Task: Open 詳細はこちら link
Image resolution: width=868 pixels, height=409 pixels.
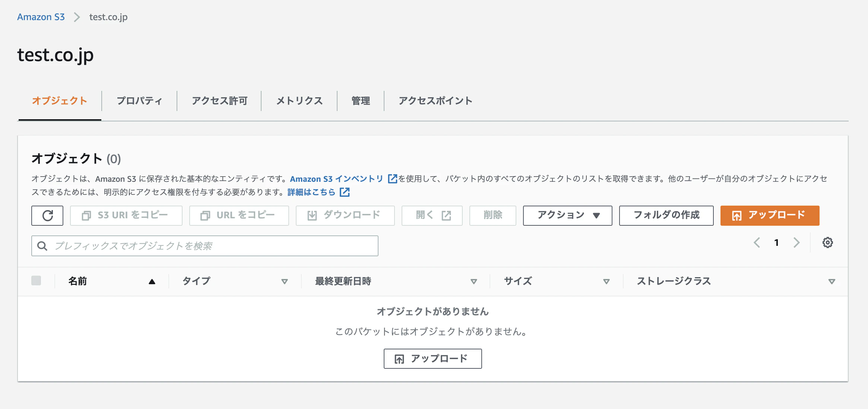Action: [311, 192]
